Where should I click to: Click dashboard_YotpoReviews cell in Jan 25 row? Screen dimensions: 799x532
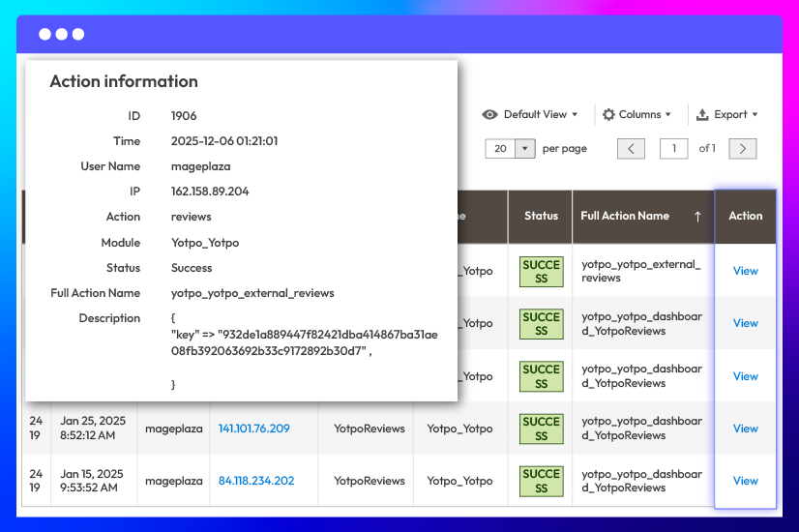(x=642, y=429)
